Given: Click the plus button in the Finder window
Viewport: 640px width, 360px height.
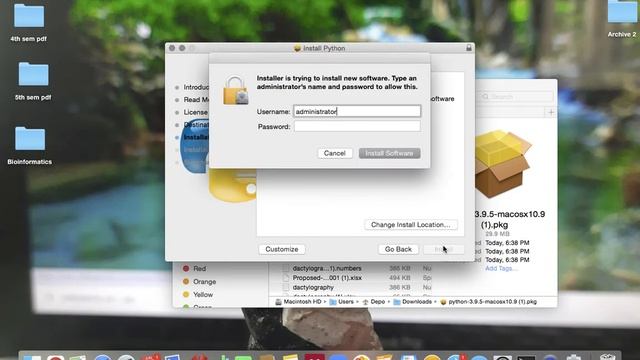Looking at the screenshot, I should (551, 112).
